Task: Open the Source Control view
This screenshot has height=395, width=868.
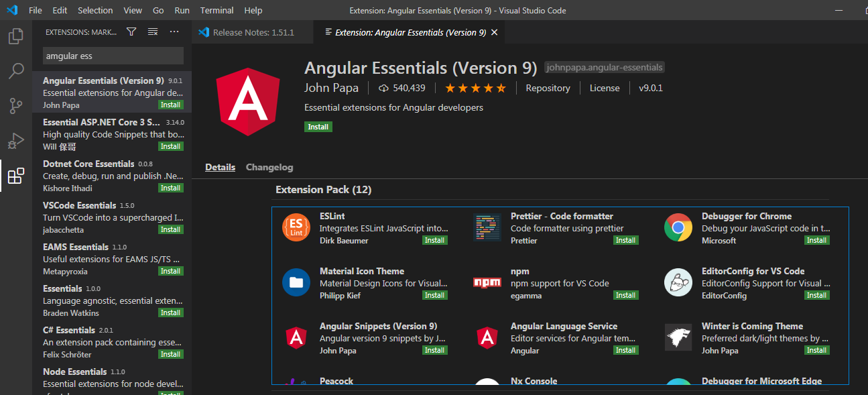Action: [x=15, y=107]
